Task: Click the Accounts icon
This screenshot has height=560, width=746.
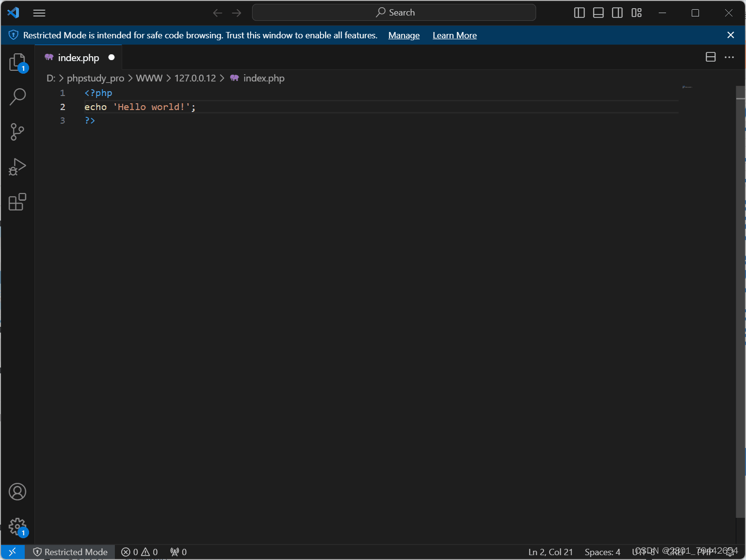Action: click(17, 491)
